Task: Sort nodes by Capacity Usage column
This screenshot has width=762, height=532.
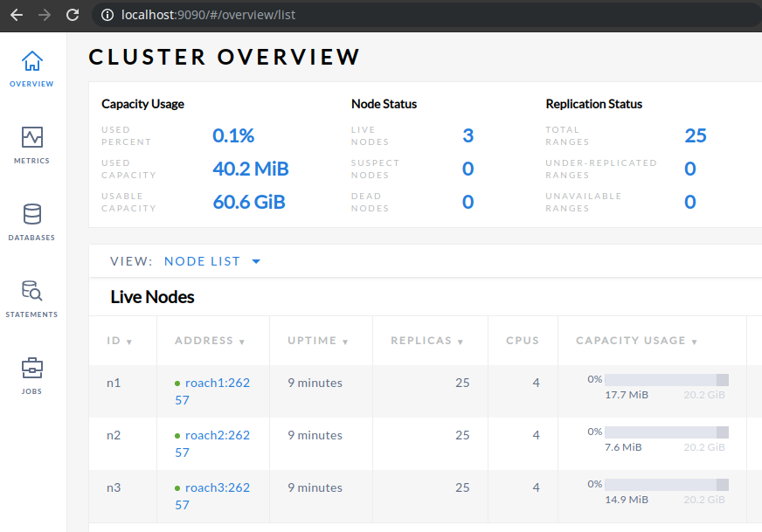Action: (636, 341)
